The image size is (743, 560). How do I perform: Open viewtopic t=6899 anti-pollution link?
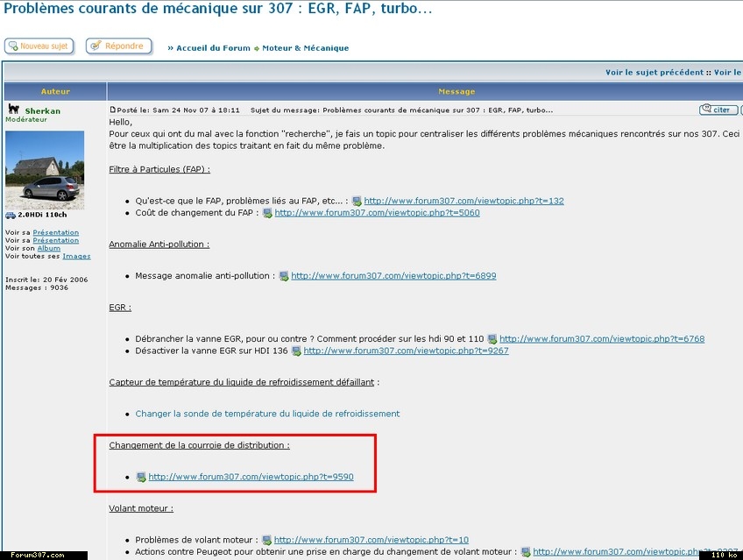(393, 276)
